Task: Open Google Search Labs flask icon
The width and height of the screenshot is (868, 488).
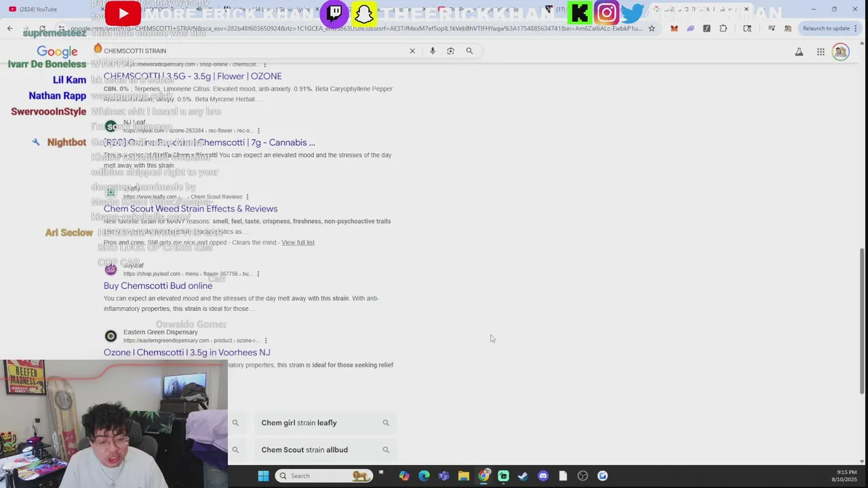Action: pyautogui.click(x=799, y=52)
